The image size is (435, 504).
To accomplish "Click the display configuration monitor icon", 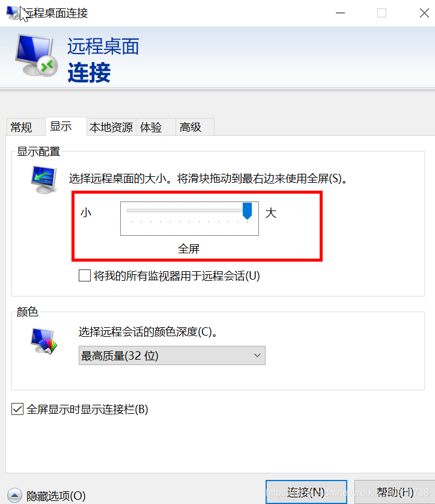I will click(x=44, y=180).
